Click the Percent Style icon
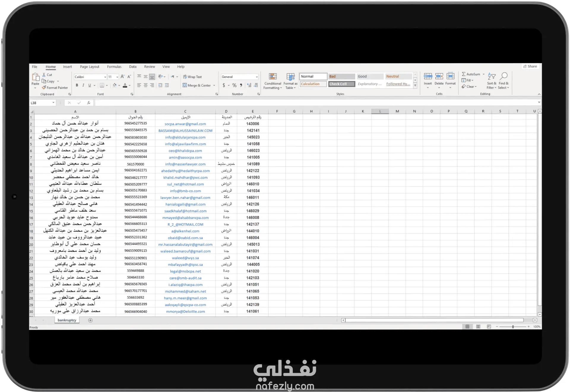The image size is (570, 392). click(x=234, y=85)
